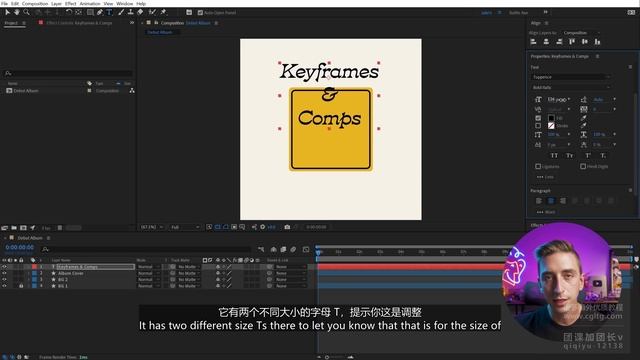Open the font style Bold Italic dropdown

point(571,87)
